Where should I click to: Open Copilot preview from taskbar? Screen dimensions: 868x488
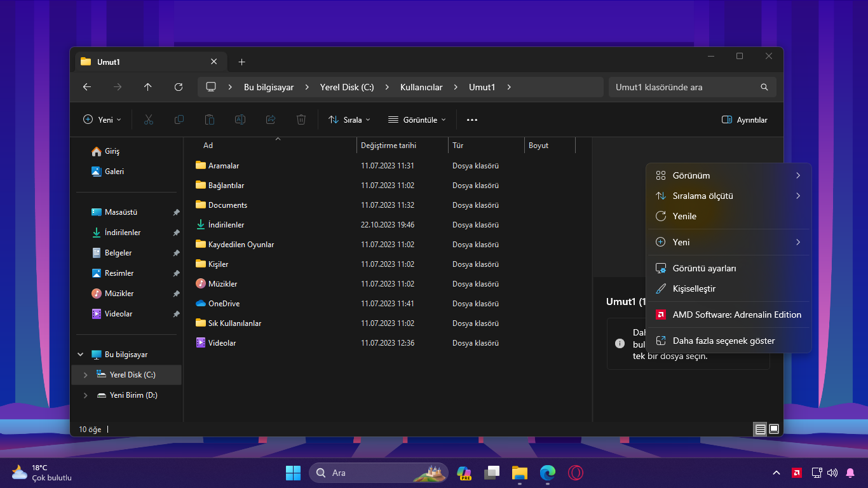point(464,473)
